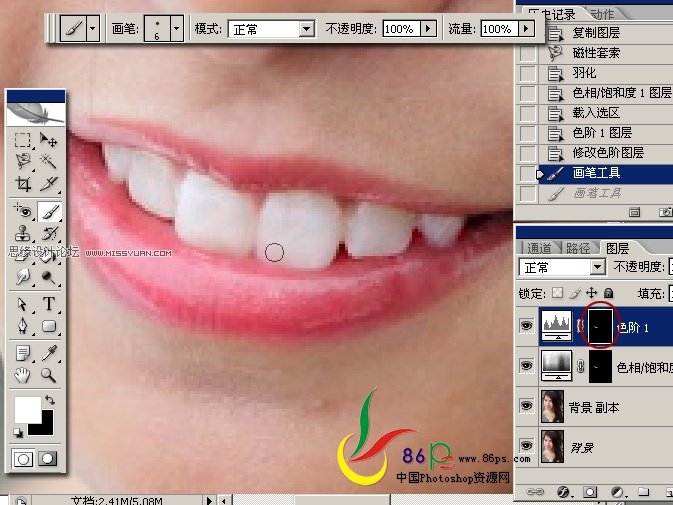
Task: Click the 背景 副本 layer thumbnail
Action: click(x=552, y=406)
